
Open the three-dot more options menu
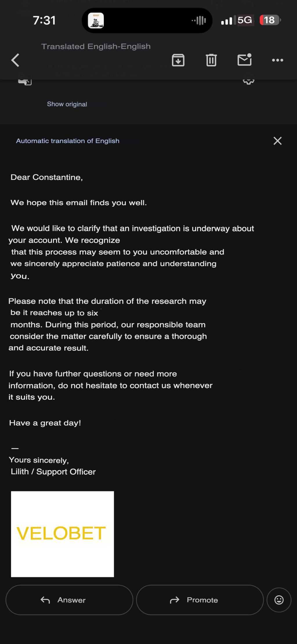[x=278, y=60]
